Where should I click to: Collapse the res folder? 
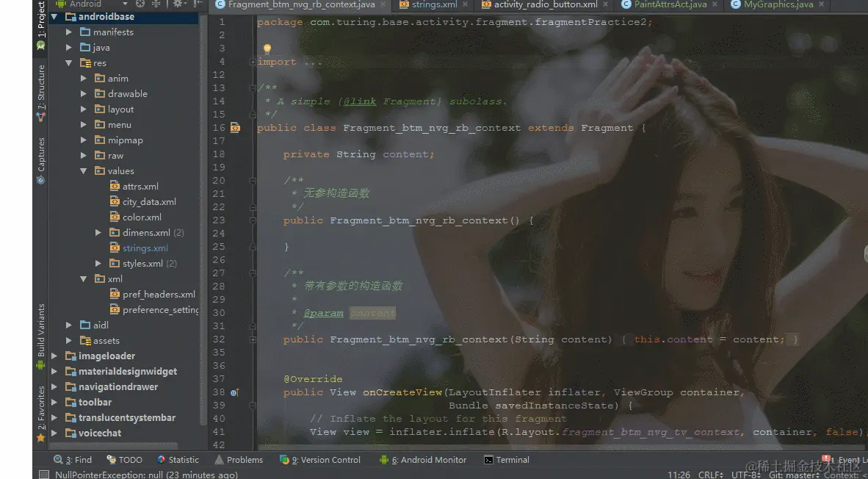[x=68, y=63]
